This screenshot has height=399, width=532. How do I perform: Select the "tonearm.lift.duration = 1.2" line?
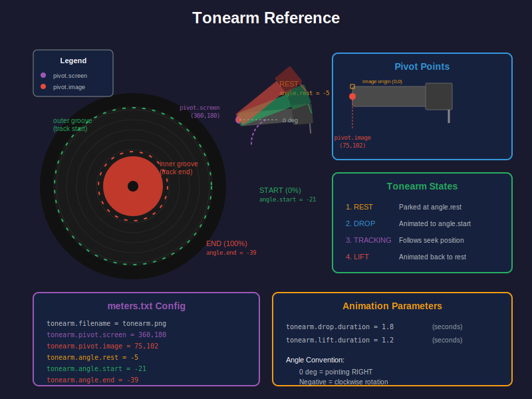(x=340, y=340)
